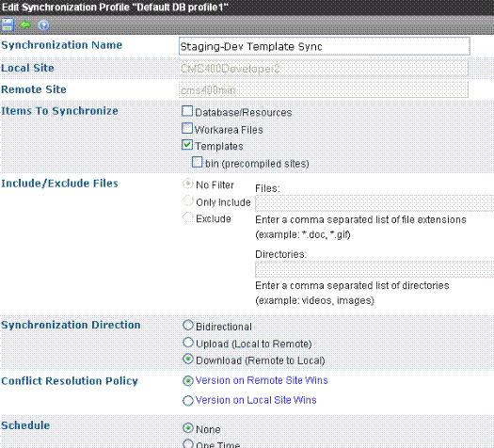Select the Exclude radio option
The width and height of the screenshot is (494, 448).
[188, 217]
